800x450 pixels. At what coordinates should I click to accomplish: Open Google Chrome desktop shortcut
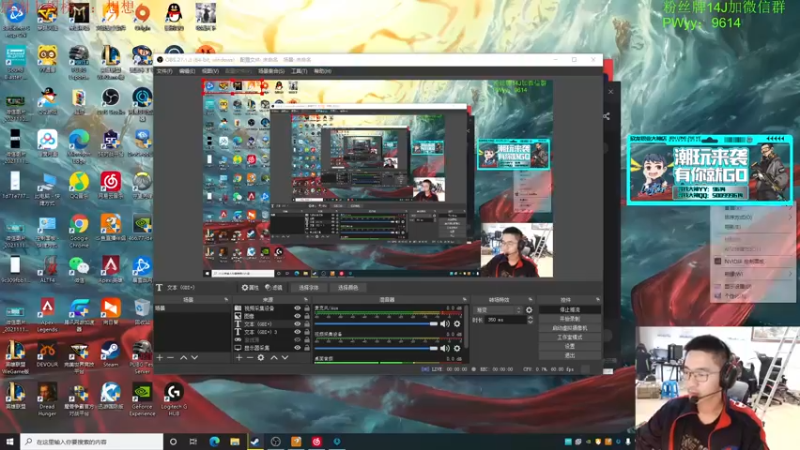[79, 230]
